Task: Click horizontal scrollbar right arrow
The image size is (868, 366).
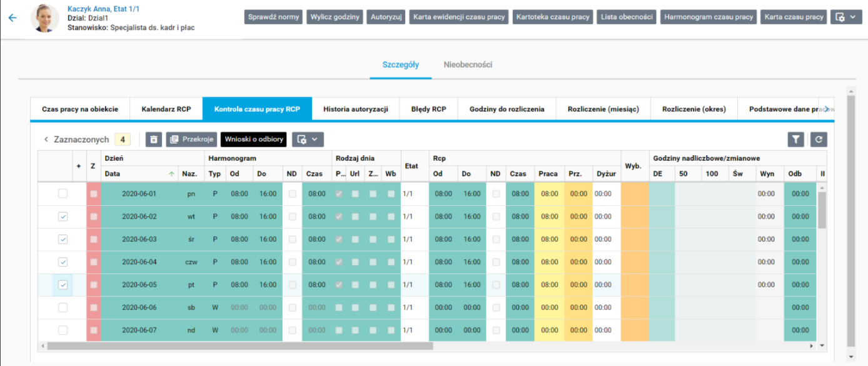Action: click(812, 345)
